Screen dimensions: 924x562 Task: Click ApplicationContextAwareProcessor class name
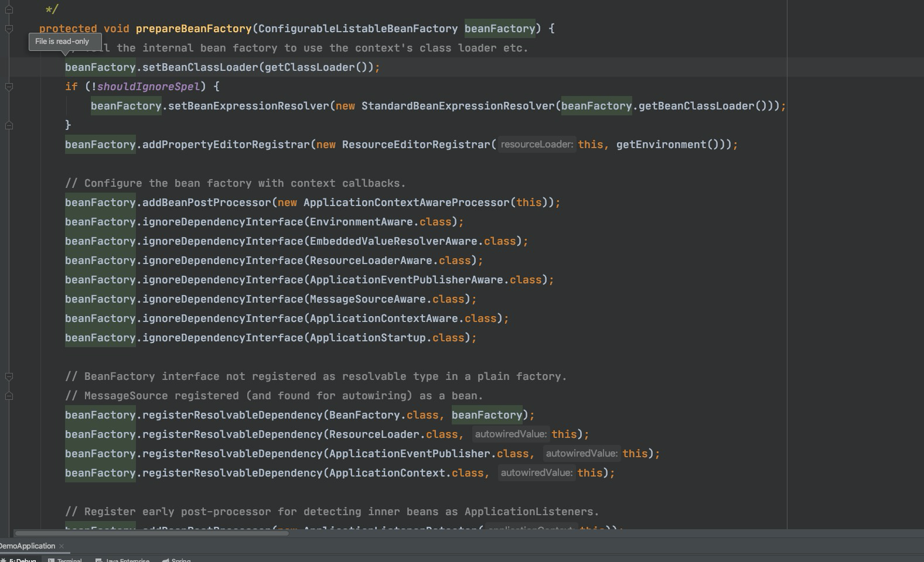(407, 203)
